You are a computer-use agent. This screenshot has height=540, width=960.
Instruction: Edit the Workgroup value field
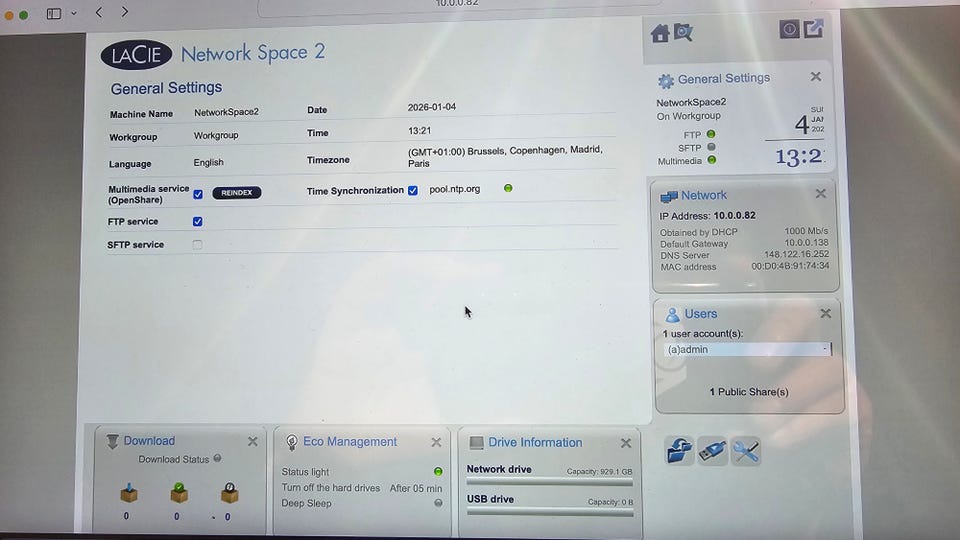point(216,135)
